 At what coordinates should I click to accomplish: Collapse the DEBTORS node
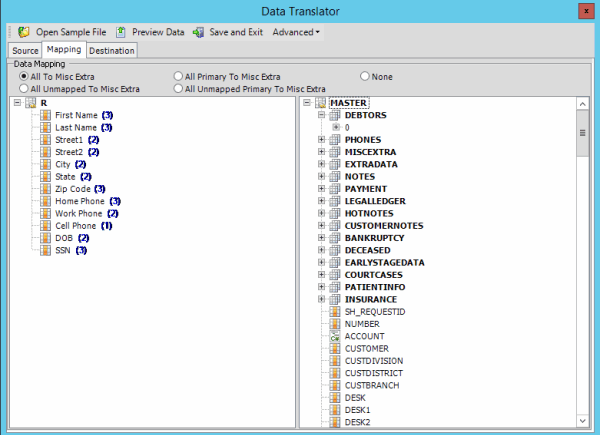coord(321,116)
